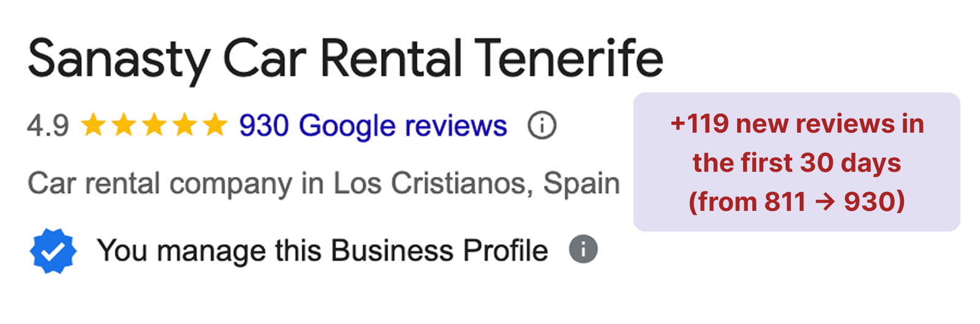
Task: Click the Car rental company category text
Action: tap(160, 183)
